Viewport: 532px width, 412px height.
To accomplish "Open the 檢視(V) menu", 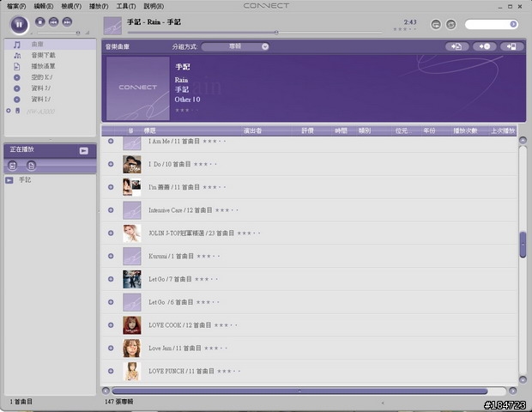I will coord(71,6).
